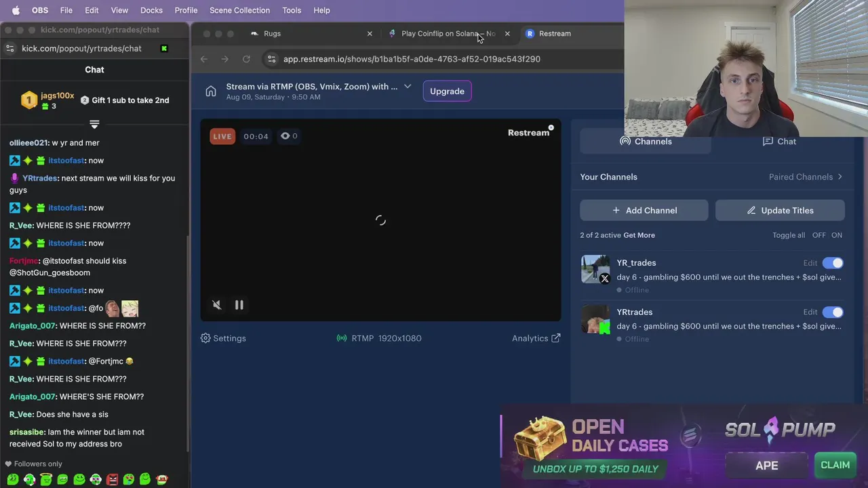This screenshot has width=868, height=488.
Task: Toggle the YRtrades channel switch
Action: coord(833,312)
